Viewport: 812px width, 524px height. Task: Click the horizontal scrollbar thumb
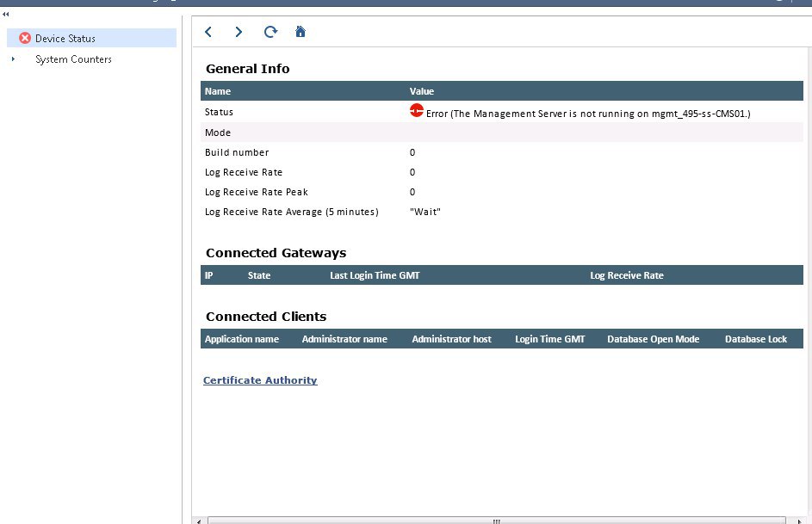[x=496, y=521]
